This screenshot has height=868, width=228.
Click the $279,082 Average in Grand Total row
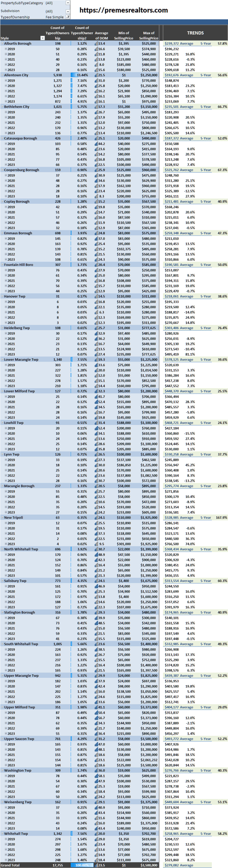point(179,866)
